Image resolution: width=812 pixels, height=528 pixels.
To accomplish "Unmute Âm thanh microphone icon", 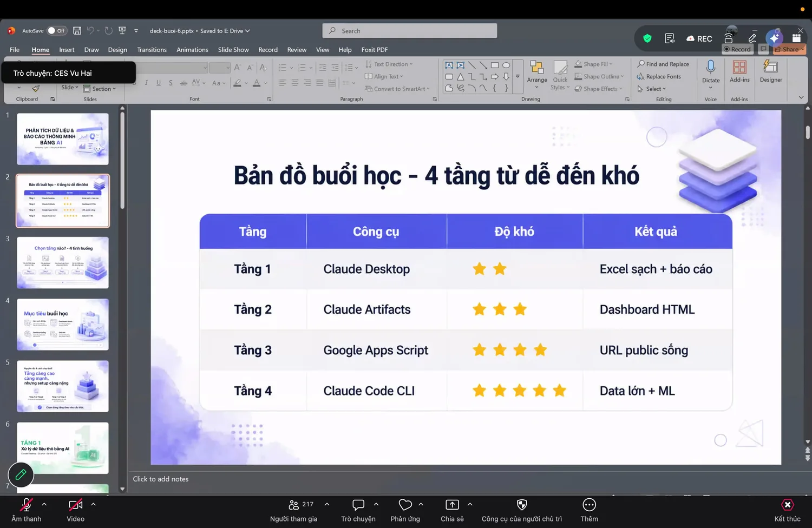I will click(x=26, y=505).
